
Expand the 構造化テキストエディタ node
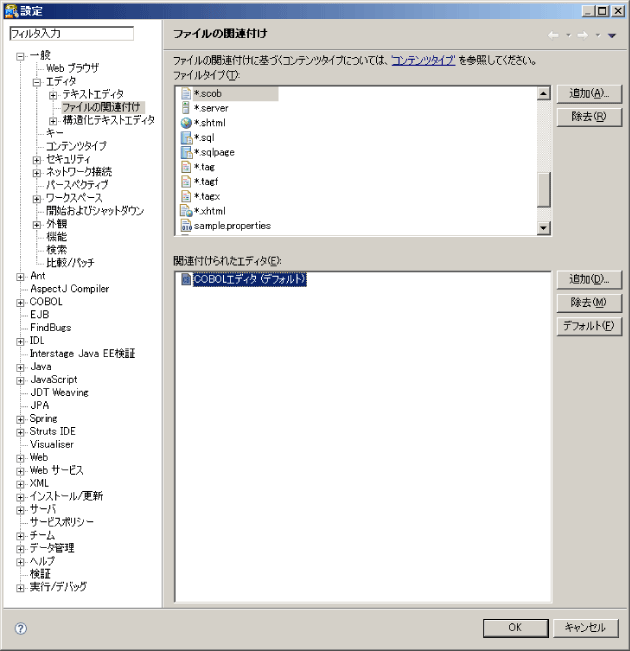tap(53, 121)
